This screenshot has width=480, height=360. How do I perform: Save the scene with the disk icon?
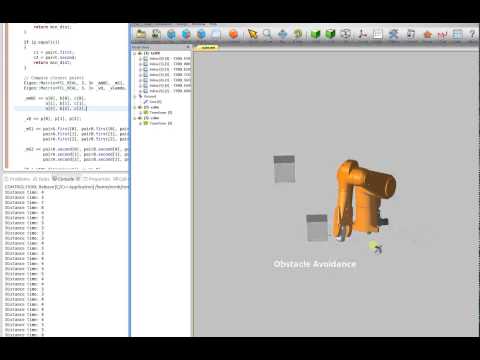[x=156, y=34]
